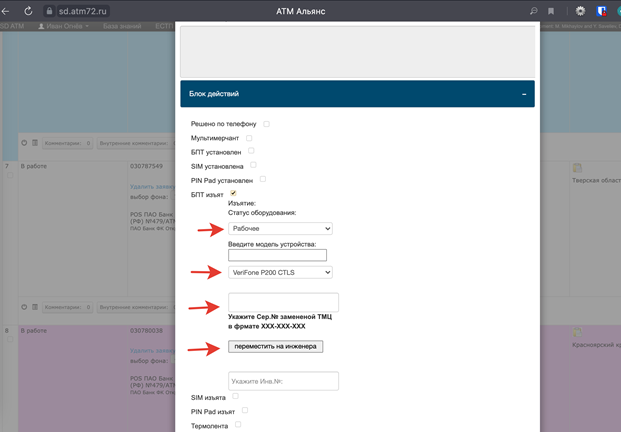
Task: Check the Решено по телефону checkbox
Action: point(266,123)
